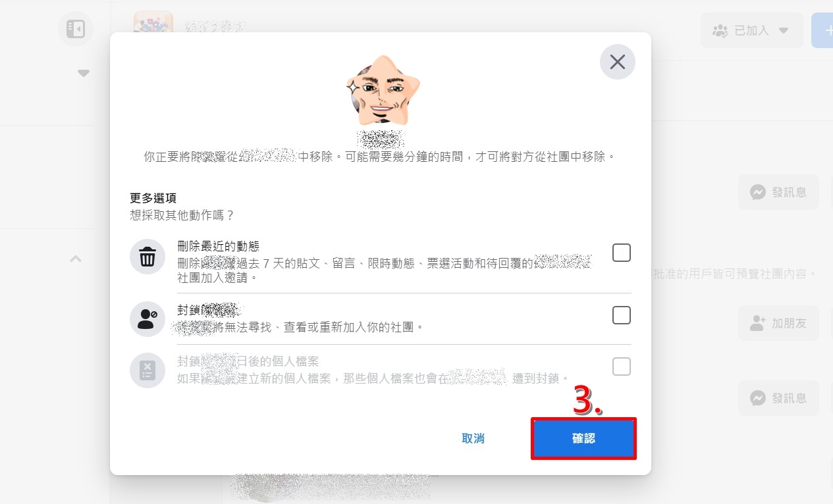
Task: Click the group cover thumbnail at top
Action: coord(153,22)
